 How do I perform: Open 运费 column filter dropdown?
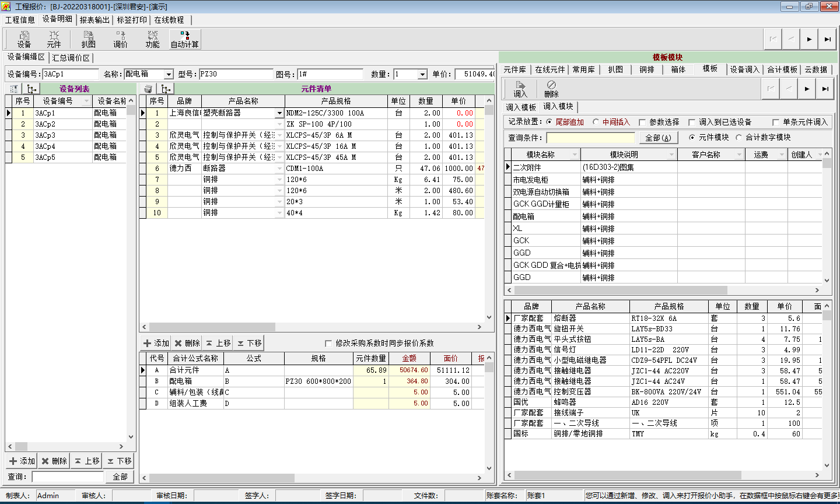coord(782,155)
